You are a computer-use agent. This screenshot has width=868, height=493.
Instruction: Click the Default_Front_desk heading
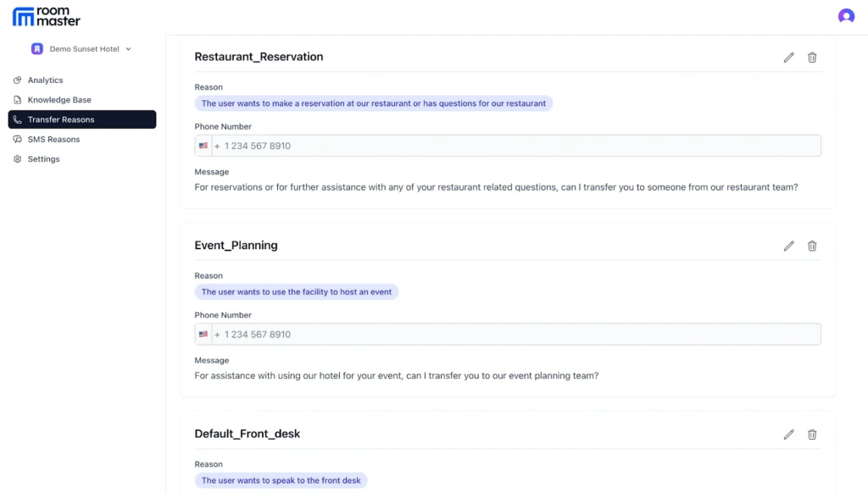pyautogui.click(x=247, y=434)
